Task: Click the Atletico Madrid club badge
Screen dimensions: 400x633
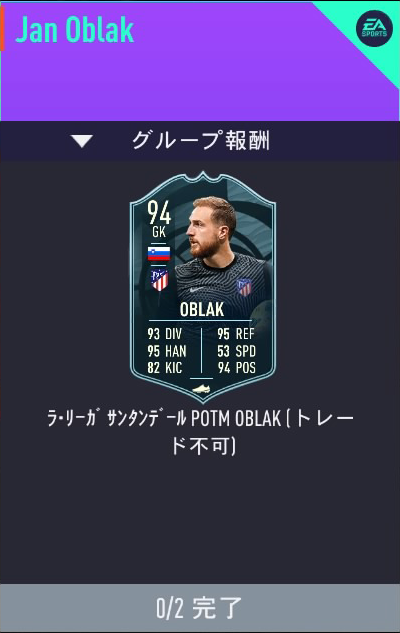Action: click(159, 280)
